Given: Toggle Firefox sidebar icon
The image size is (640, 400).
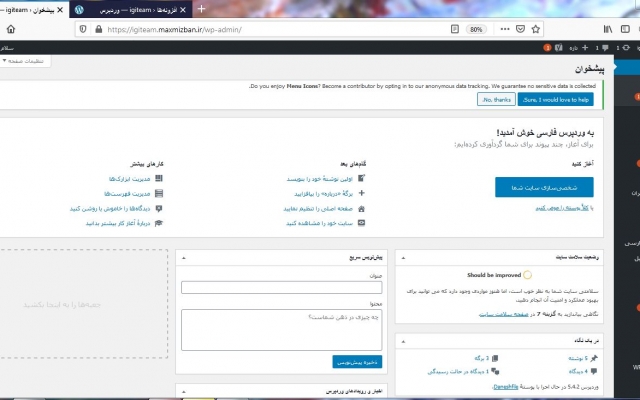Looking at the screenshot, I should (x=625, y=29).
